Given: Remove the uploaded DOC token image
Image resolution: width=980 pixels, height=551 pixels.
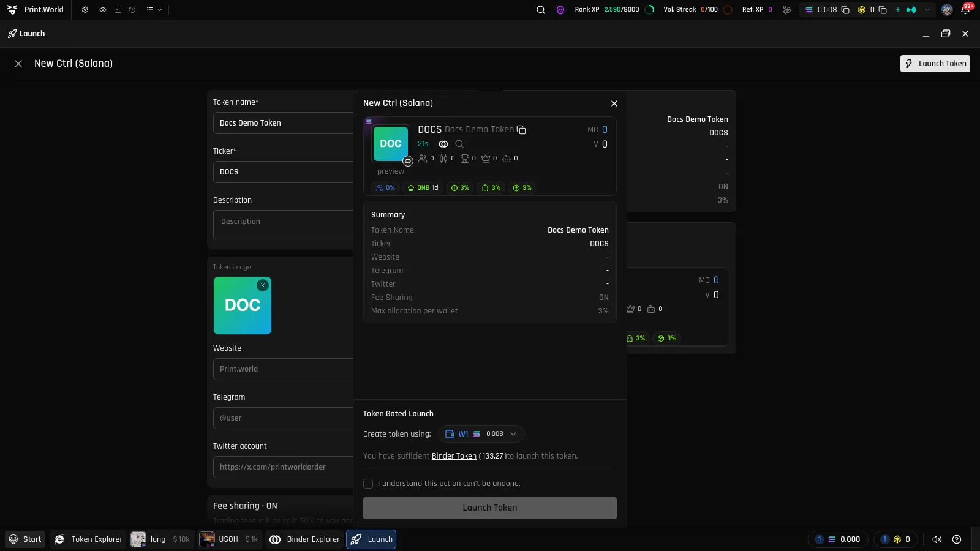Looking at the screenshot, I should click(x=263, y=285).
